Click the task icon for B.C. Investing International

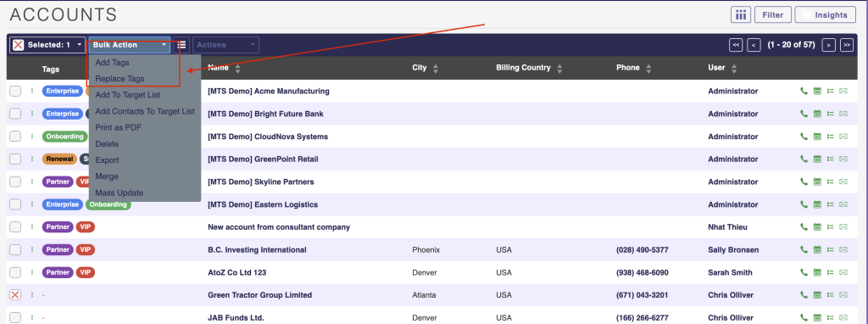click(x=831, y=249)
